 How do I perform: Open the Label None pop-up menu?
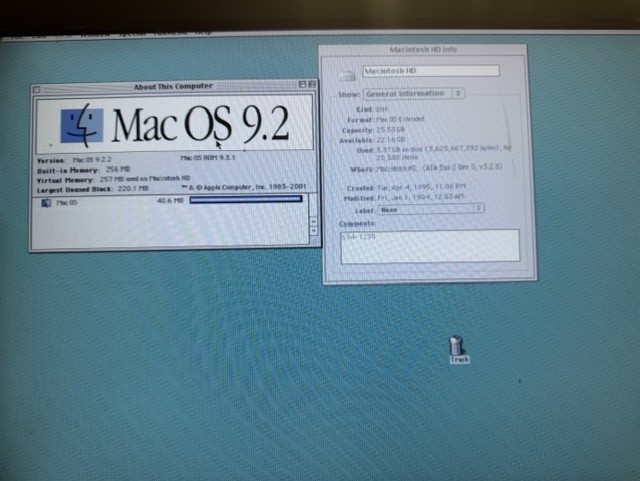click(x=431, y=209)
